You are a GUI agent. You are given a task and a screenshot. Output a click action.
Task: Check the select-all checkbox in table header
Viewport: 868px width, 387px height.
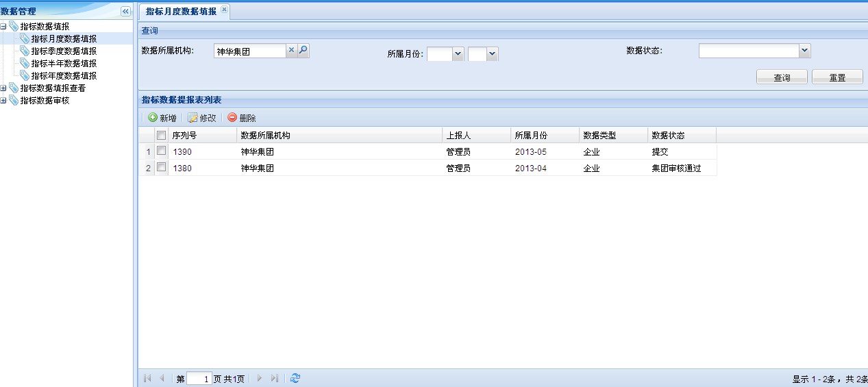162,136
